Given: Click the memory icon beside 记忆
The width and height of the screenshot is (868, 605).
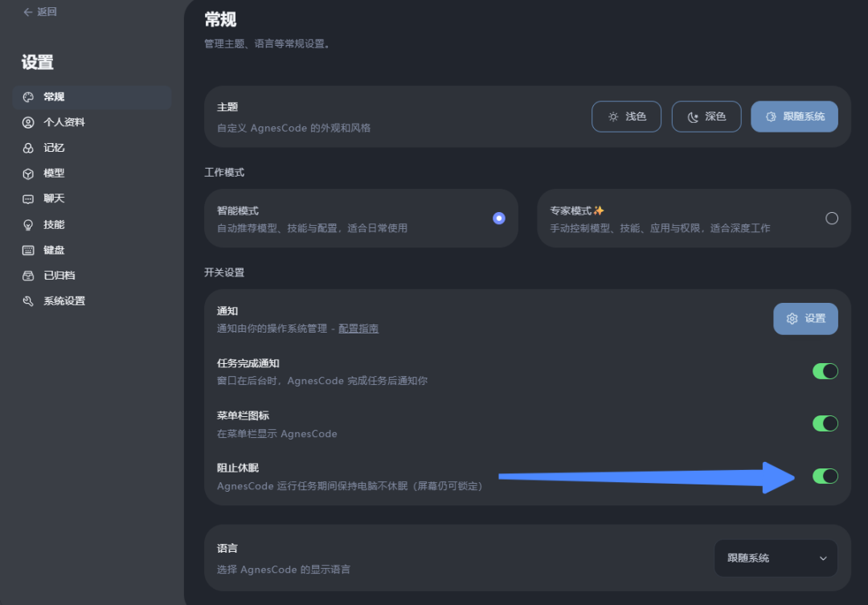Looking at the screenshot, I should coord(28,148).
